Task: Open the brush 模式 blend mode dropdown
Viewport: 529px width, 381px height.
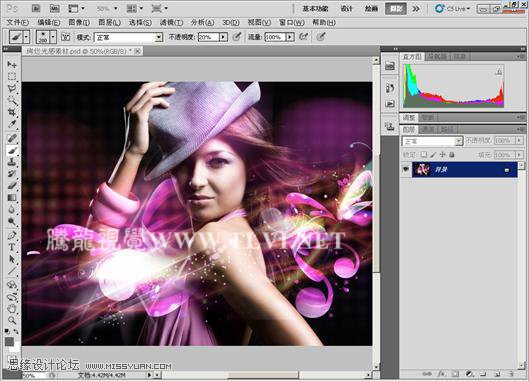Action: (129, 37)
